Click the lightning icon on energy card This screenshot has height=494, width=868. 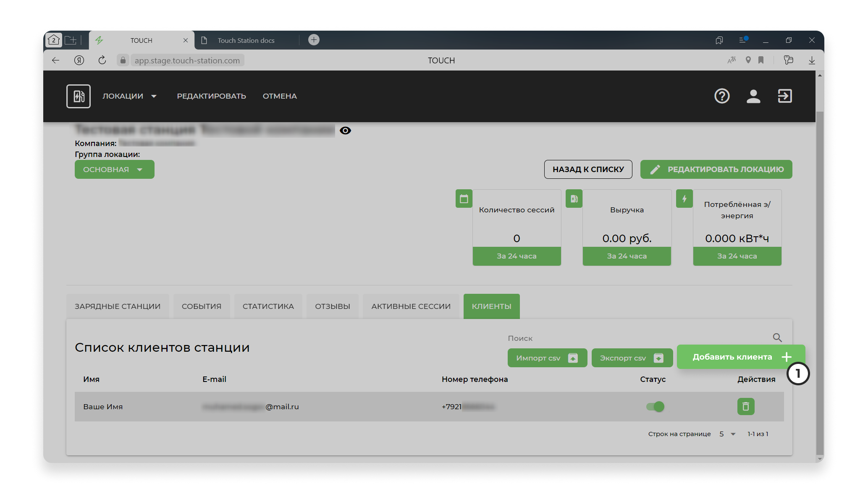(684, 199)
